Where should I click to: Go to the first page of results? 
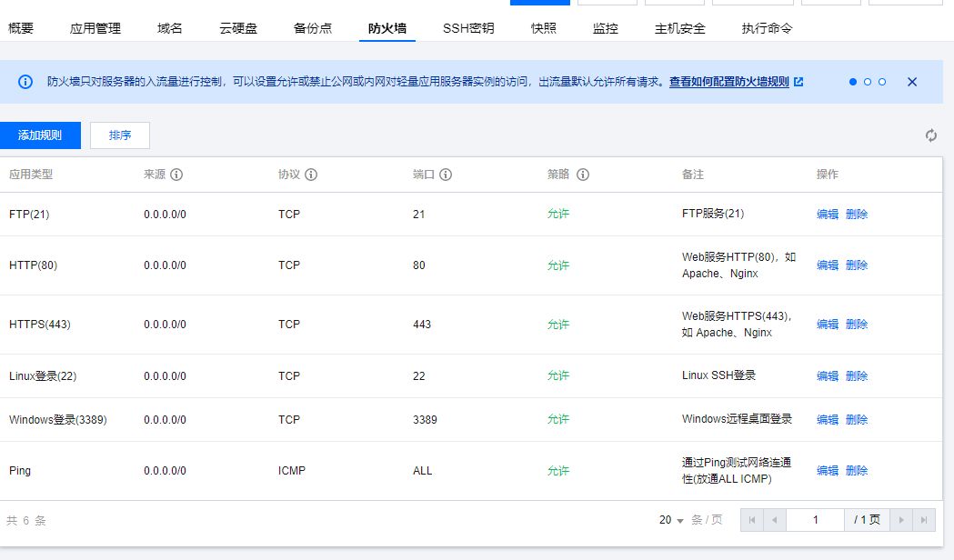pos(752,520)
